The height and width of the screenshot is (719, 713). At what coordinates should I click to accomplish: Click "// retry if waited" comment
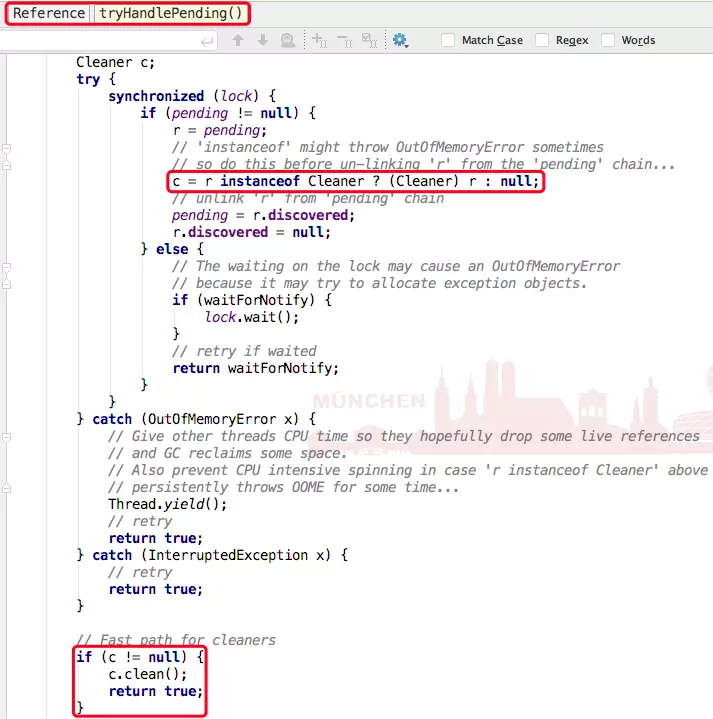pyautogui.click(x=244, y=351)
